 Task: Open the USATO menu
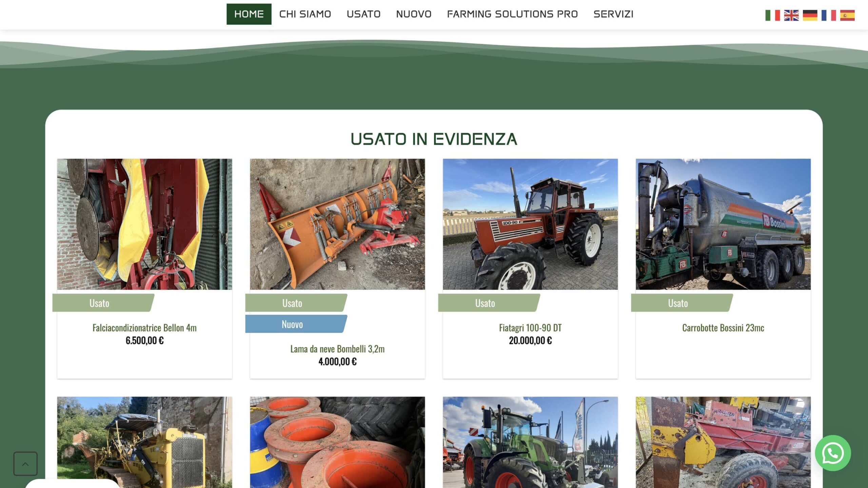tap(363, 14)
